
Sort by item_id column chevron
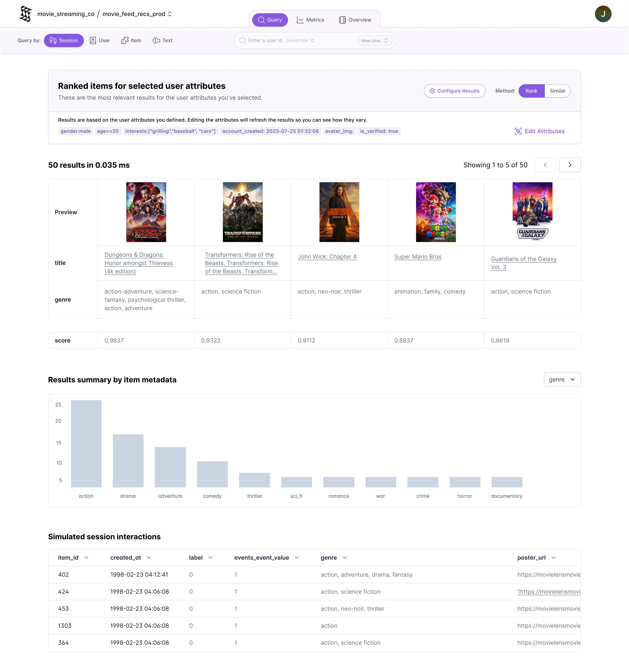86,558
